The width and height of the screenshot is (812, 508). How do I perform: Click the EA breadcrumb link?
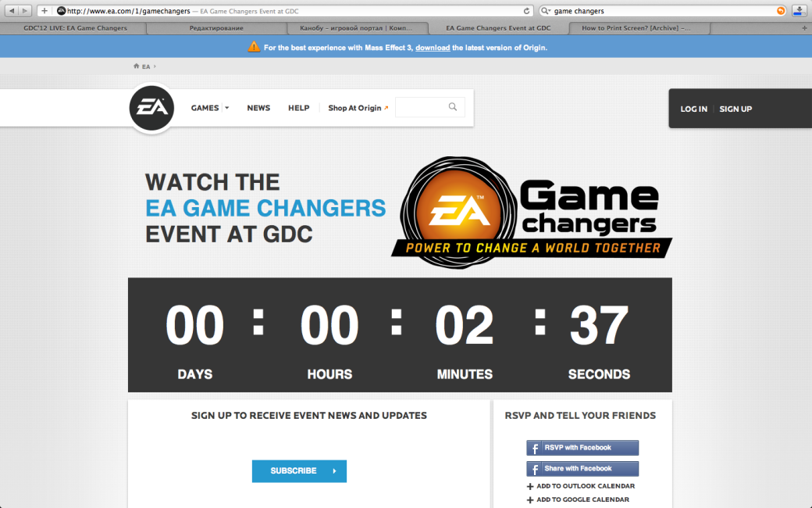tap(146, 66)
